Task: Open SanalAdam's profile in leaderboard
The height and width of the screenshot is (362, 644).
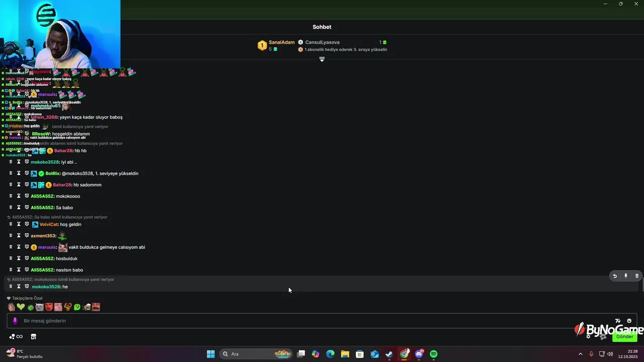Action: [282, 42]
